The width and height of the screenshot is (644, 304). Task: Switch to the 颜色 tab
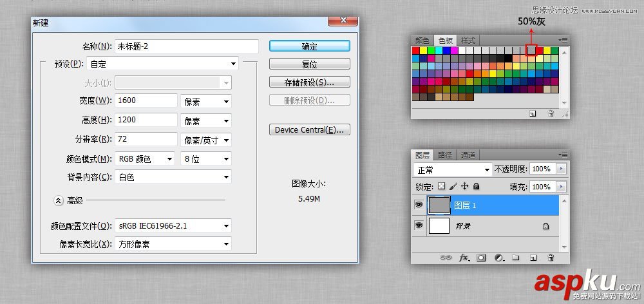(x=422, y=41)
